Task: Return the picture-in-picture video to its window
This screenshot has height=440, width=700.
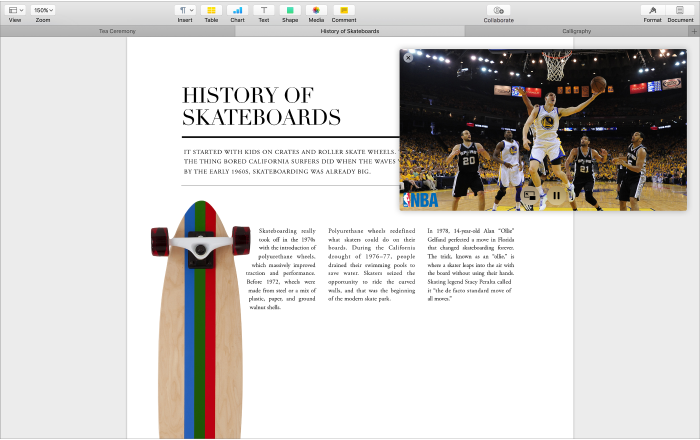Action: tap(530, 195)
